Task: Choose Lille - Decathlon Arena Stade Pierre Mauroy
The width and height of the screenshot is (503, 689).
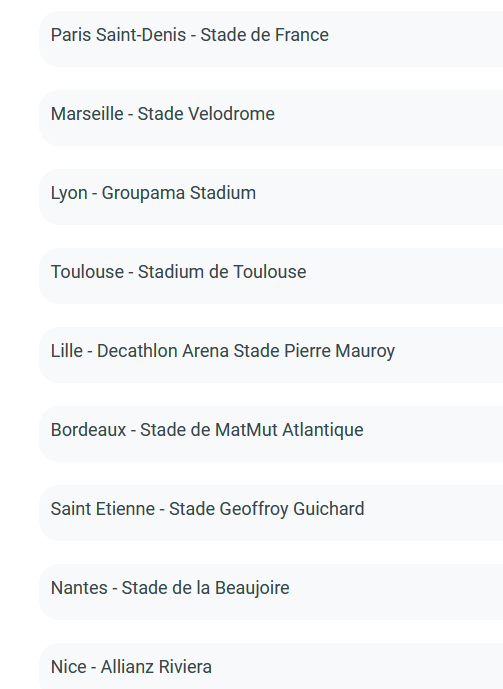Action: (x=271, y=355)
